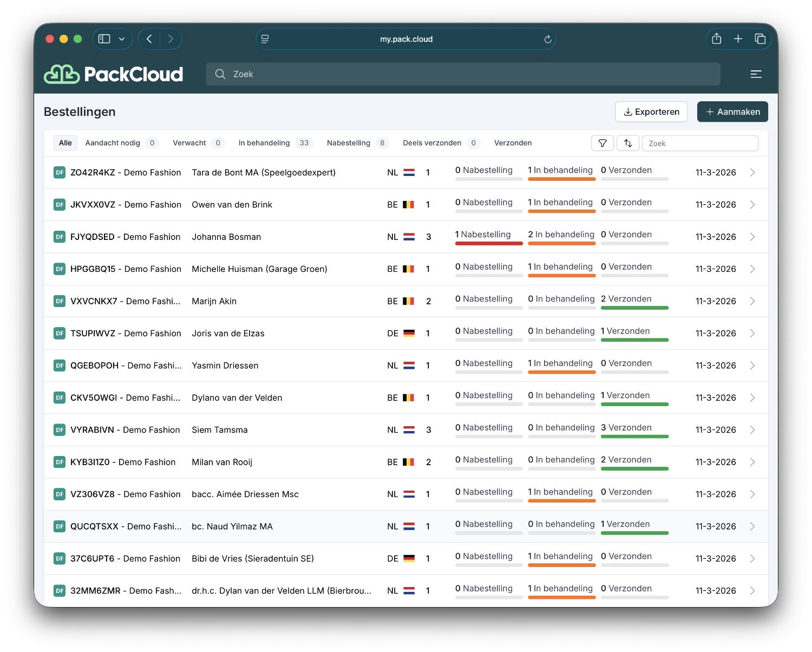Open the hamburger menu icon
The height and width of the screenshot is (652, 812).
pyautogui.click(x=756, y=74)
